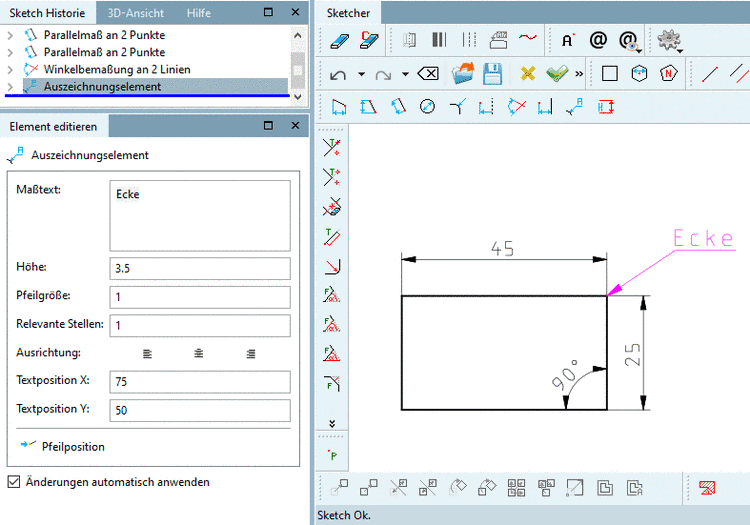
Task: Click the yellow X cancel icon
Action: 528,74
